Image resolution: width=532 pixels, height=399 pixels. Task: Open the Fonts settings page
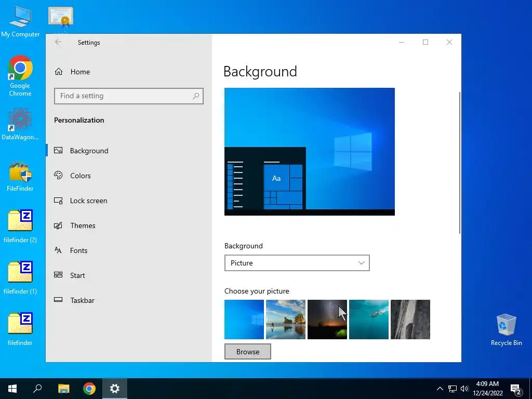tap(129, 250)
